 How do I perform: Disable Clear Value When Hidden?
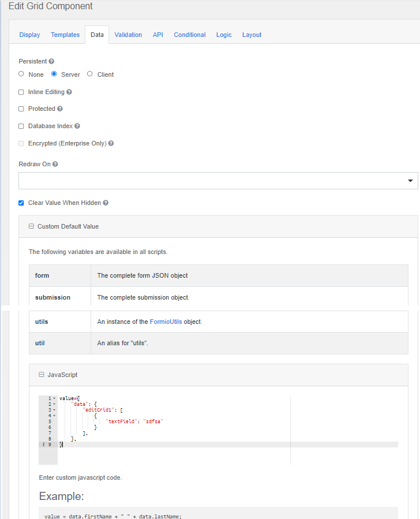[x=21, y=203]
